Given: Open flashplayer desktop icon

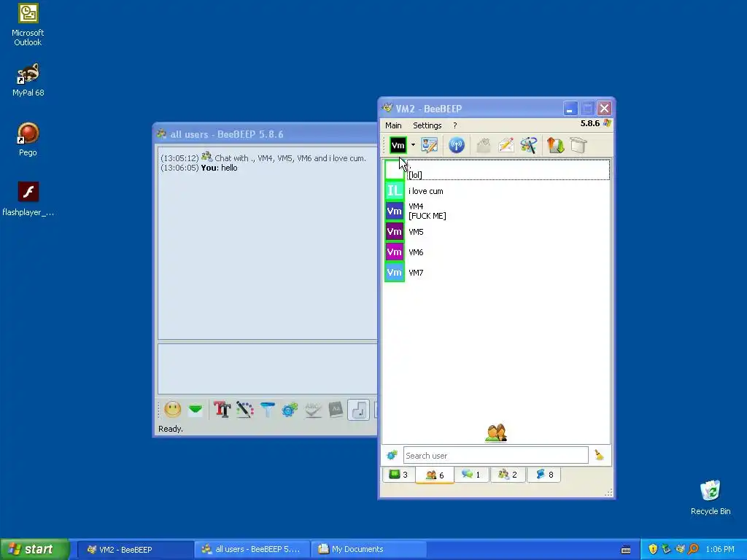Looking at the screenshot, I should click(x=28, y=199).
